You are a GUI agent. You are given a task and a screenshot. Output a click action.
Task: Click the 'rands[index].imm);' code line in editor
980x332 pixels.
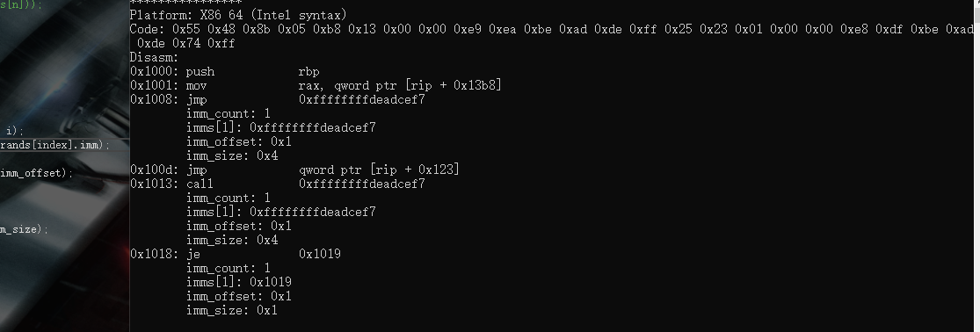(x=55, y=145)
